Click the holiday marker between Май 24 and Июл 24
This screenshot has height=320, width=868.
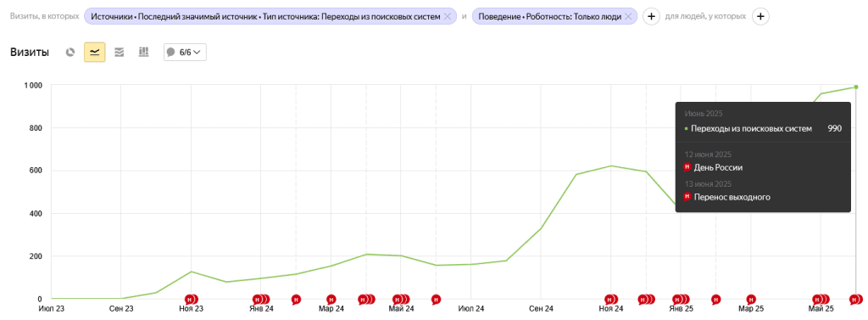437,300
